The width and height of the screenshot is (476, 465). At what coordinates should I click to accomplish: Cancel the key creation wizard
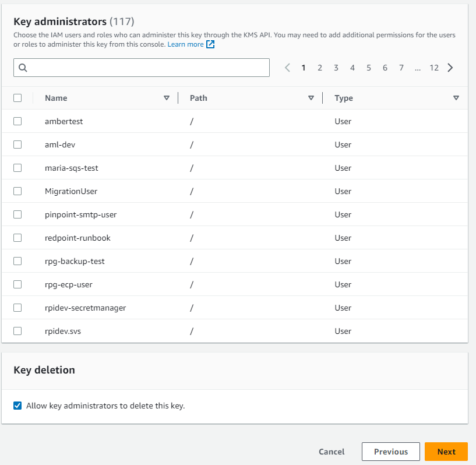[332, 452]
